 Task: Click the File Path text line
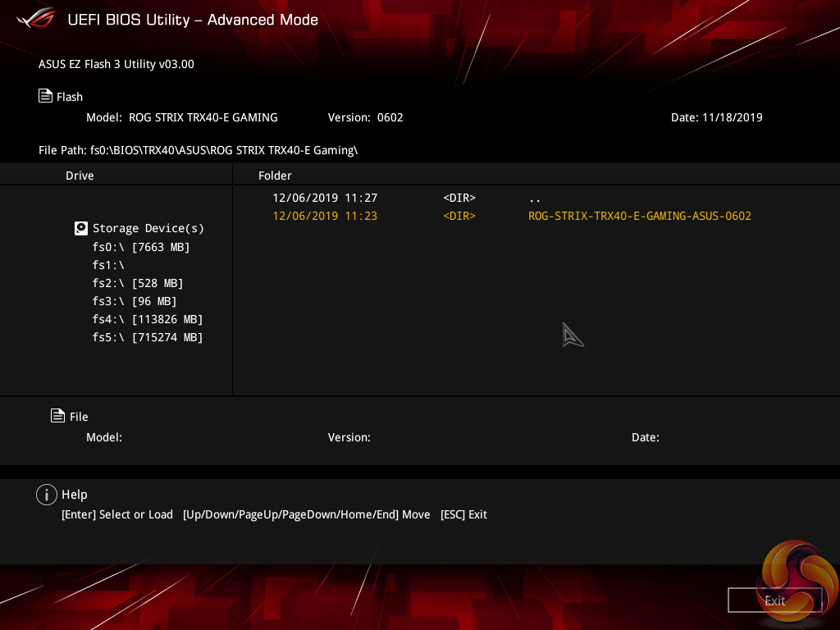coord(199,151)
